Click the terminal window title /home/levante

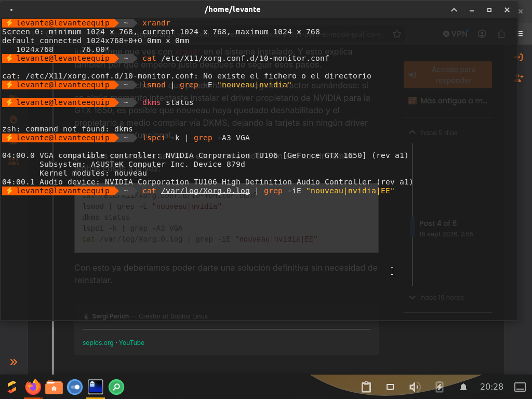coord(232,9)
